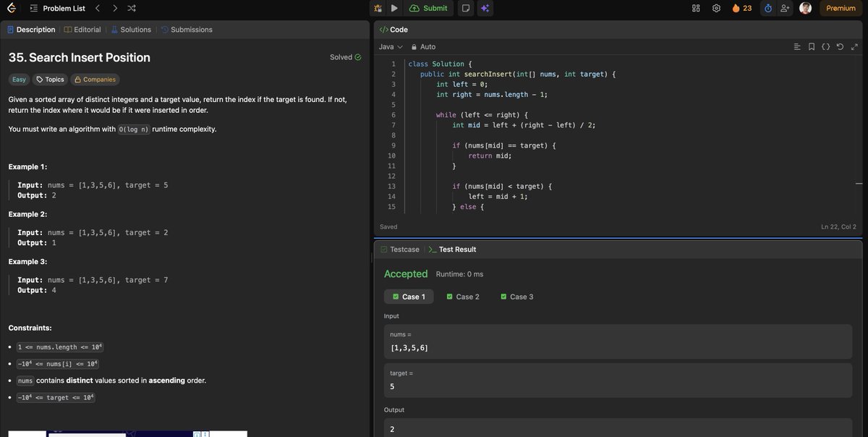
Task: Click the Saved status text
Action: [388, 226]
